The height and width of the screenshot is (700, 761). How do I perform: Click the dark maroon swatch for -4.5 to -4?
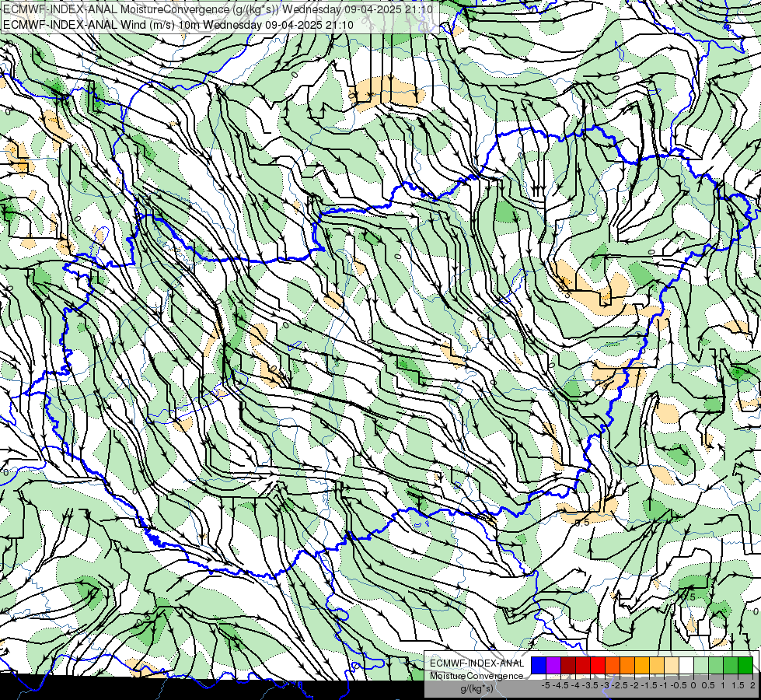tap(568, 665)
